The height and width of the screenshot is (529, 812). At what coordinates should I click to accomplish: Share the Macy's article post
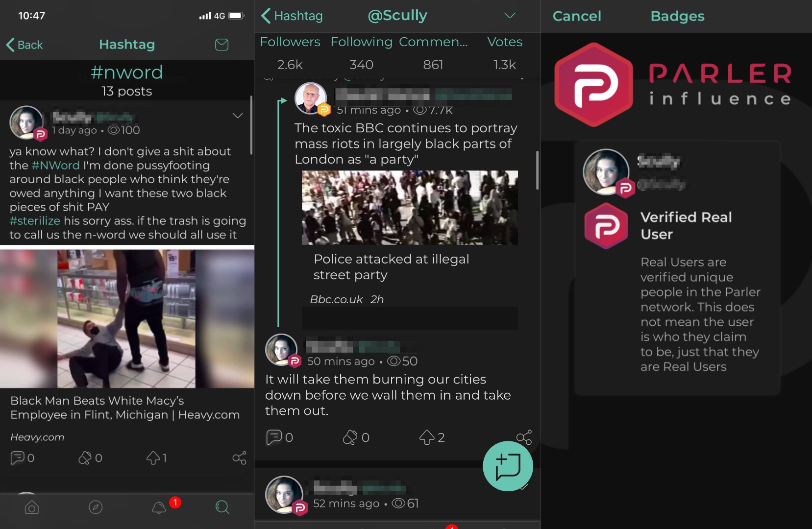(x=239, y=458)
